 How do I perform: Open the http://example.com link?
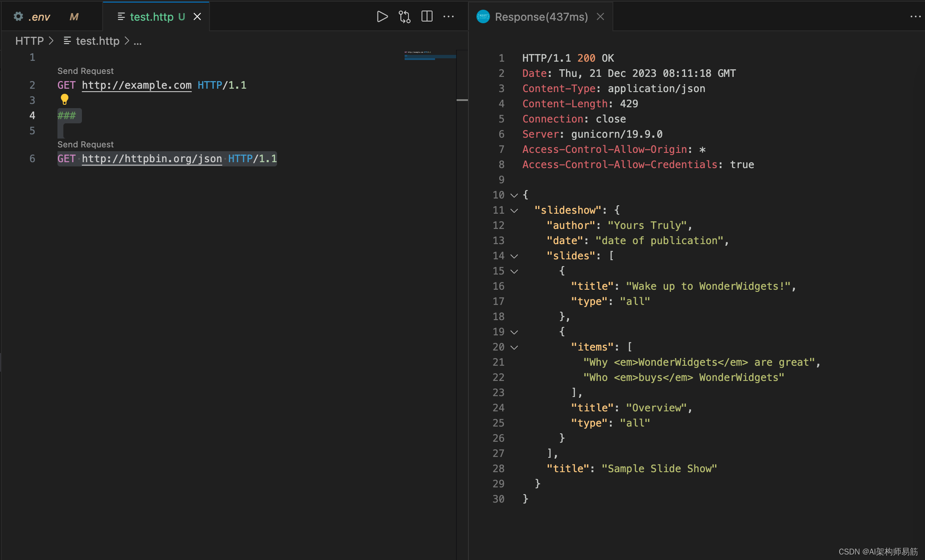[x=136, y=85]
